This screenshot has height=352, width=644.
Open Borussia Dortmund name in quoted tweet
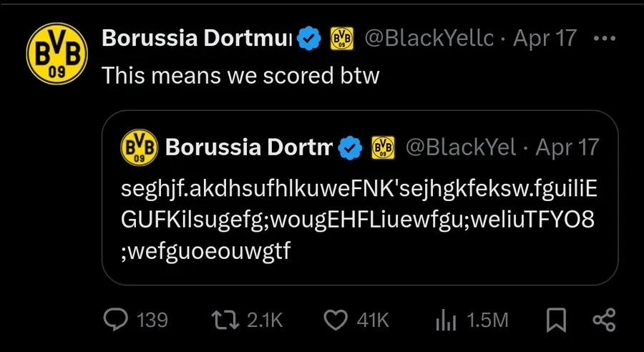pyautogui.click(x=248, y=147)
